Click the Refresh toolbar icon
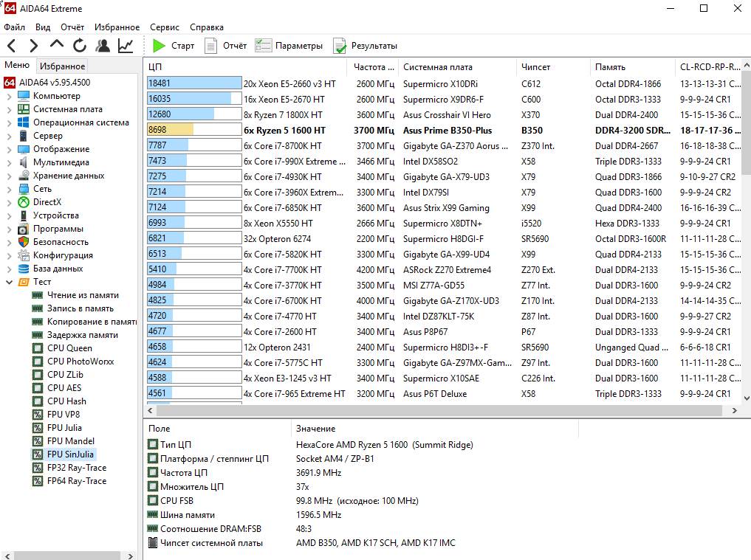This screenshot has width=751, height=560. click(x=80, y=46)
